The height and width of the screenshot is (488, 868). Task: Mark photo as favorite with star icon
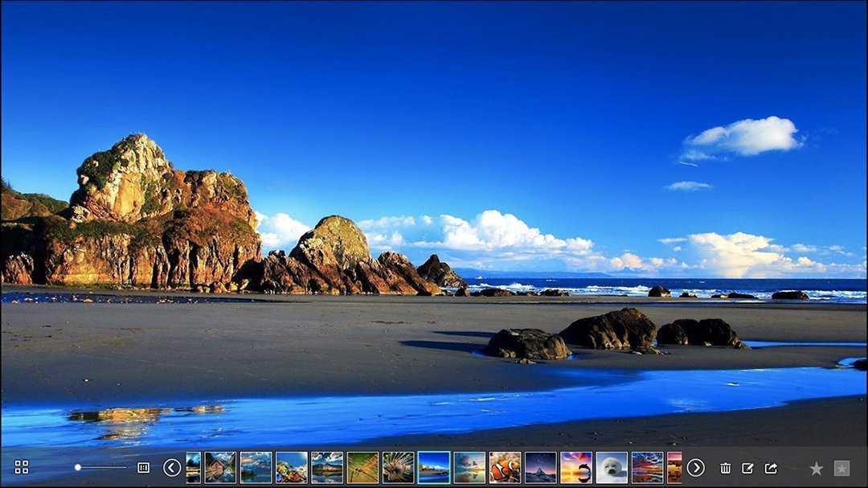click(816, 468)
